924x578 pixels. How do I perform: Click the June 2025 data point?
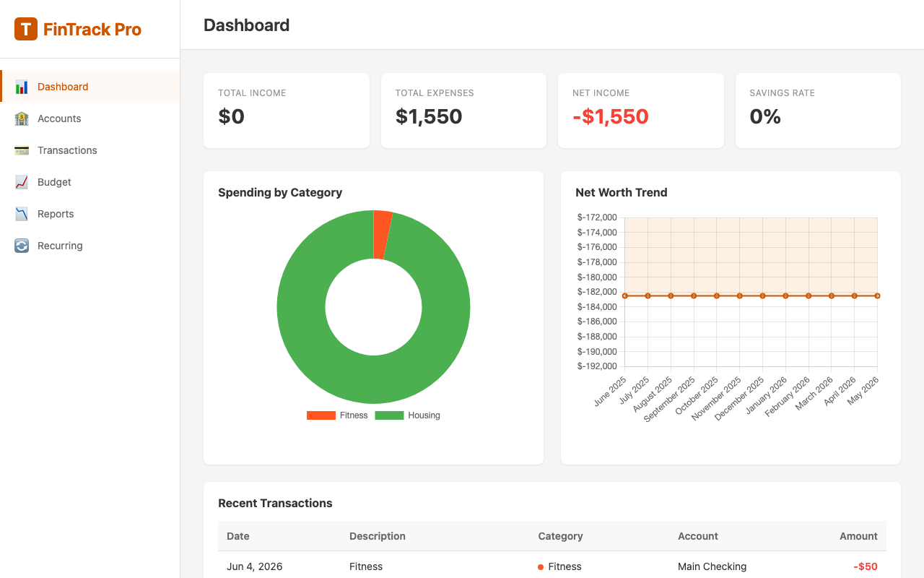pyautogui.click(x=625, y=296)
